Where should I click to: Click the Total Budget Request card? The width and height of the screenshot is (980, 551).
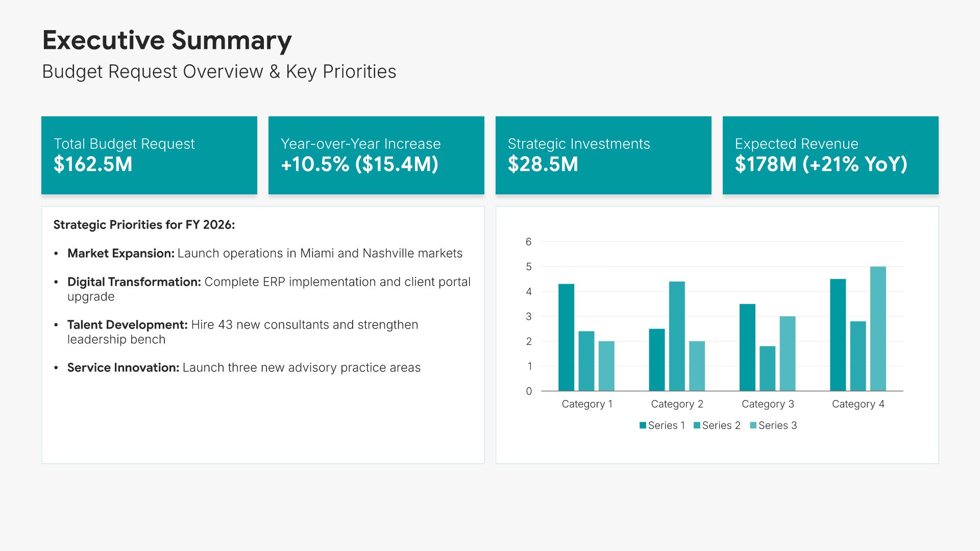149,155
